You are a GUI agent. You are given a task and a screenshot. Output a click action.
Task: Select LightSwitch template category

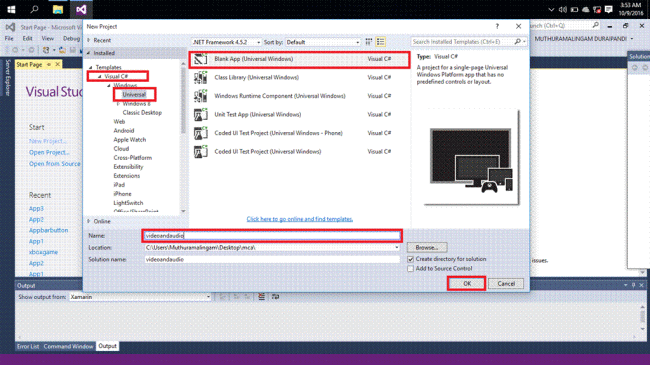pos(128,203)
